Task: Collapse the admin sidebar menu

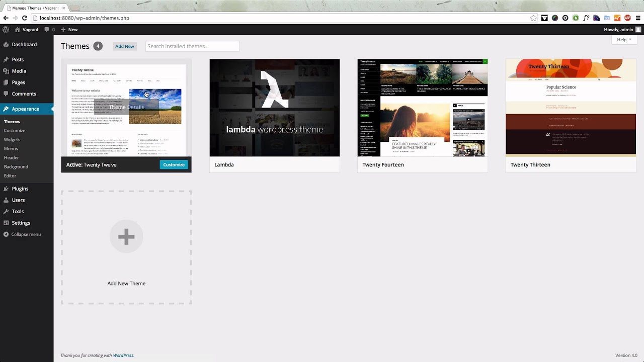Action: point(22,234)
